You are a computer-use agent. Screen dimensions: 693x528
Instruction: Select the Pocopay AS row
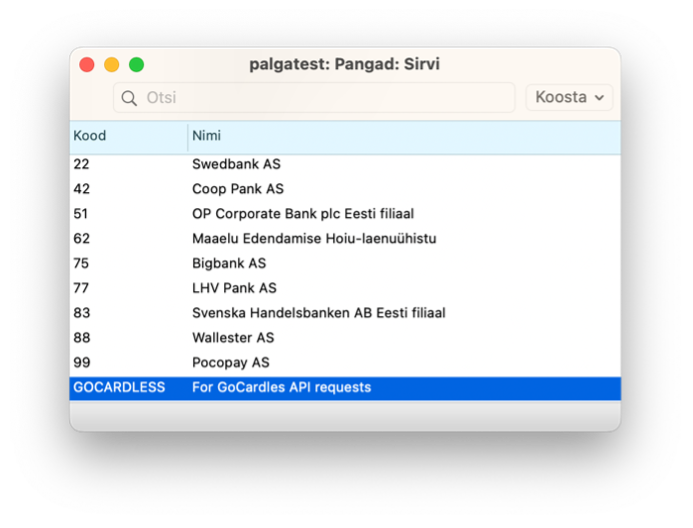[345, 362]
